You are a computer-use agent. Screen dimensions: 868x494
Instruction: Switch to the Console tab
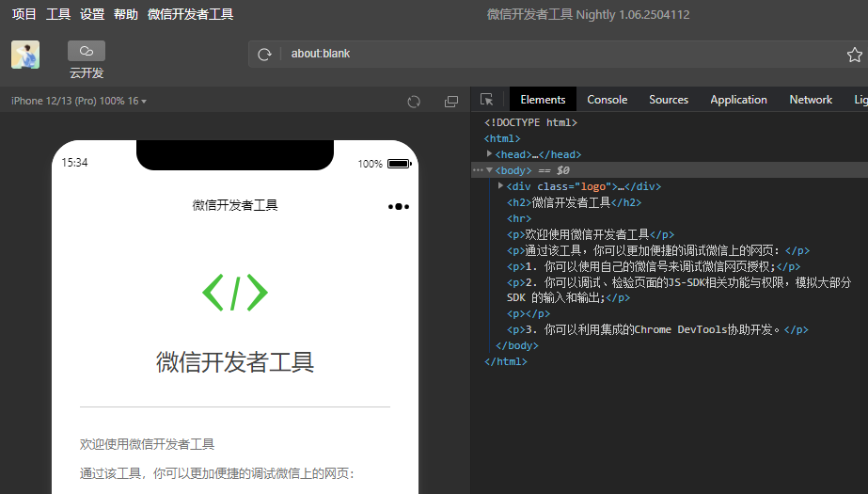coord(607,100)
